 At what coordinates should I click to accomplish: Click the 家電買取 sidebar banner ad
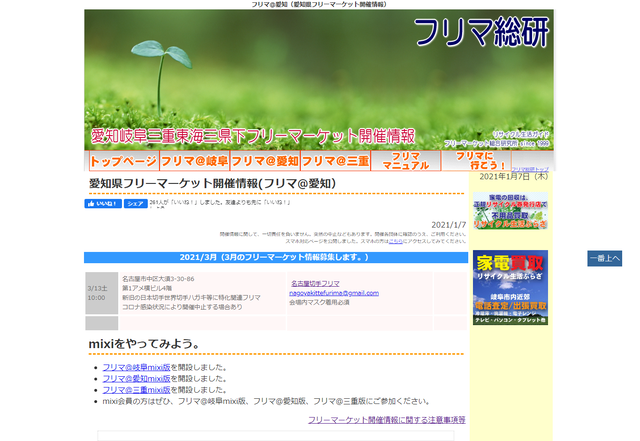point(510,287)
